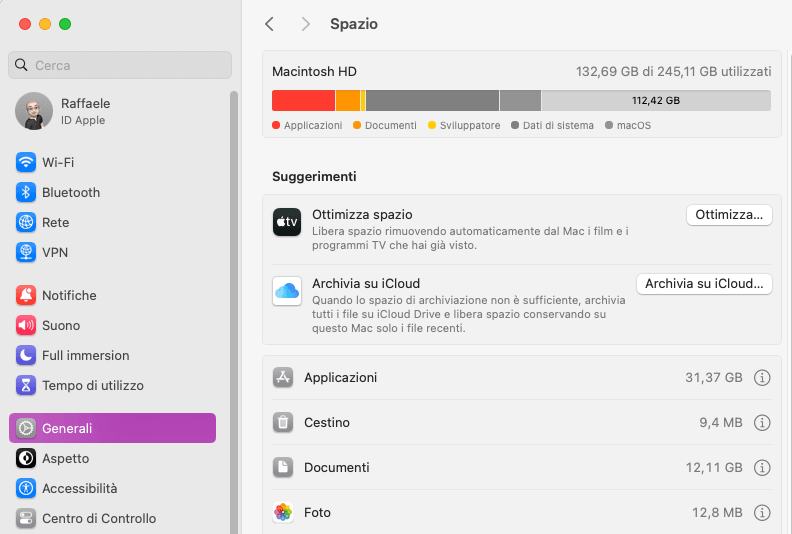Viewport: 792px width, 534px height.
Task: Click the Wi-Fi icon in sidebar
Action: click(x=26, y=162)
